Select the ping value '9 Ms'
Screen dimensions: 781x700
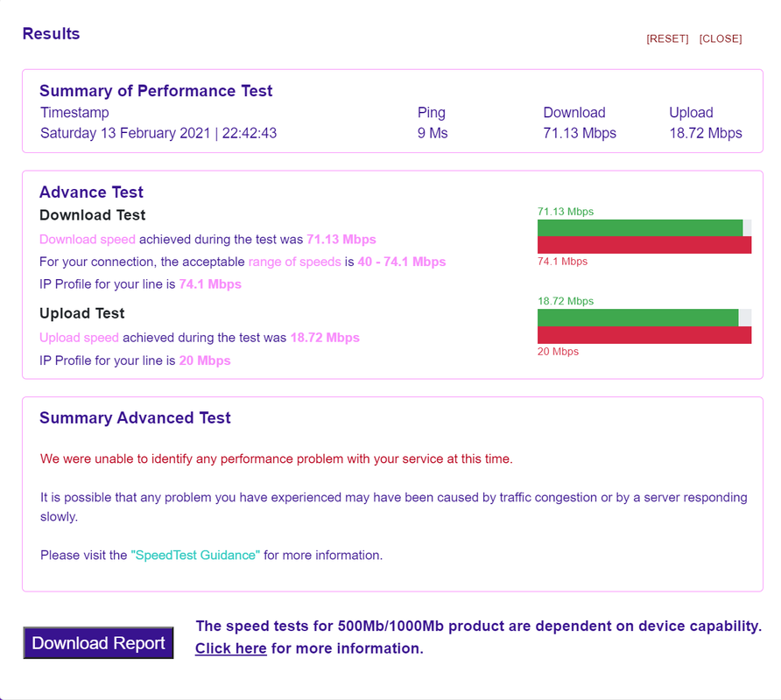[x=433, y=133]
